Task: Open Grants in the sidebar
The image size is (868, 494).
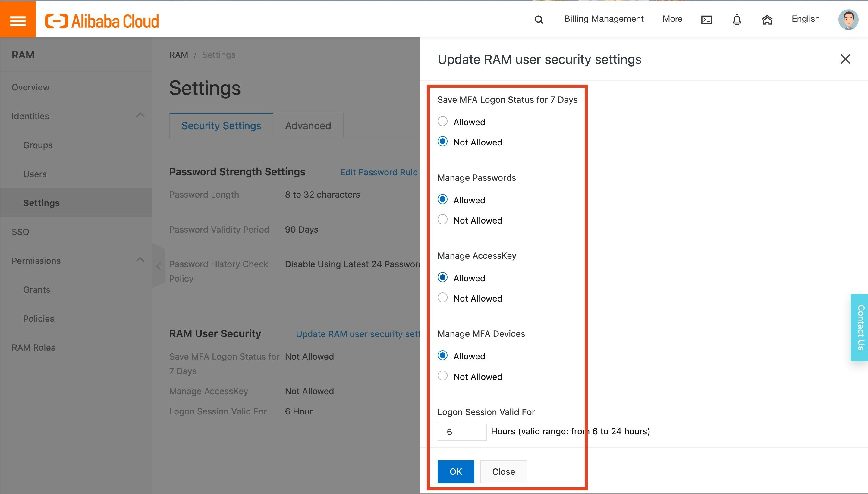Action: coord(37,290)
